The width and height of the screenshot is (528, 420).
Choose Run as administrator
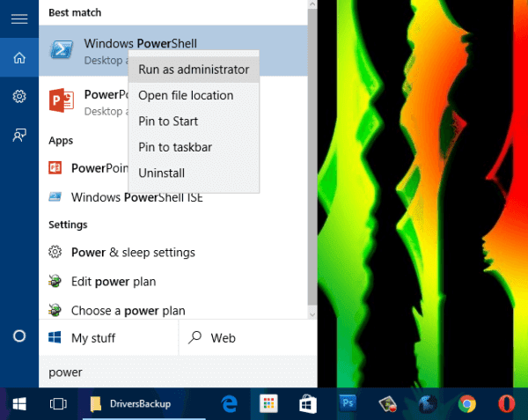point(194,70)
